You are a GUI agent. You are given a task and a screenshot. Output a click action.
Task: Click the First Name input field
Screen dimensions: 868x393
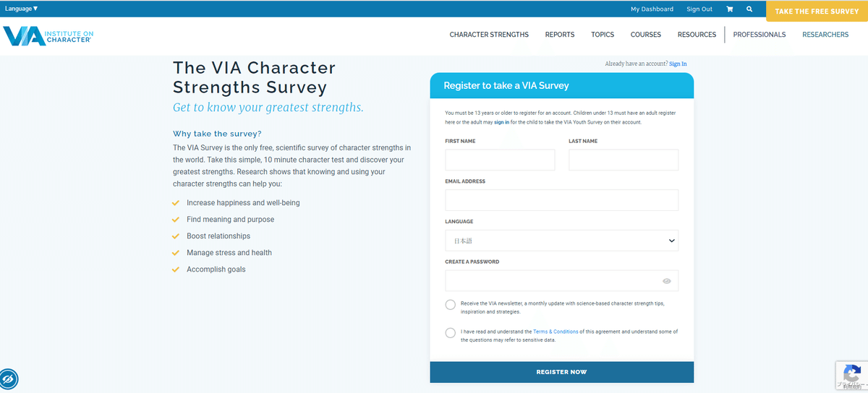click(x=500, y=160)
